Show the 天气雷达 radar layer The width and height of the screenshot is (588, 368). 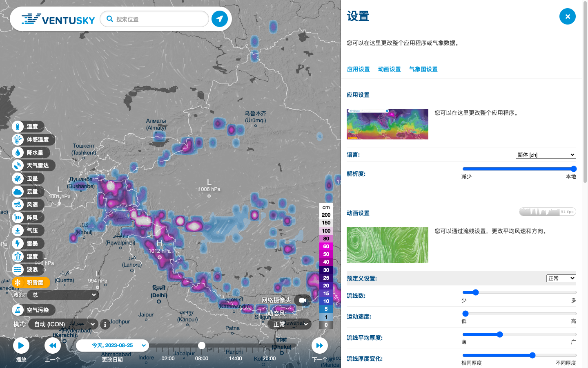pos(33,165)
